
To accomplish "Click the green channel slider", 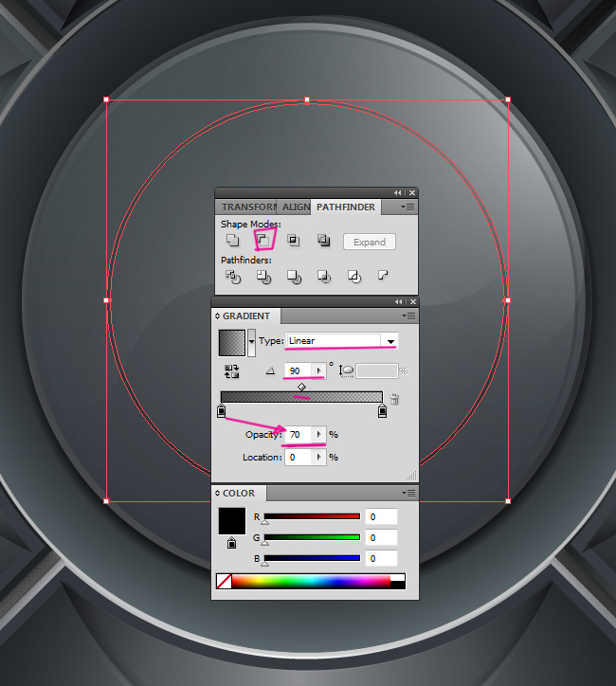I will pyautogui.click(x=312, y=537).
